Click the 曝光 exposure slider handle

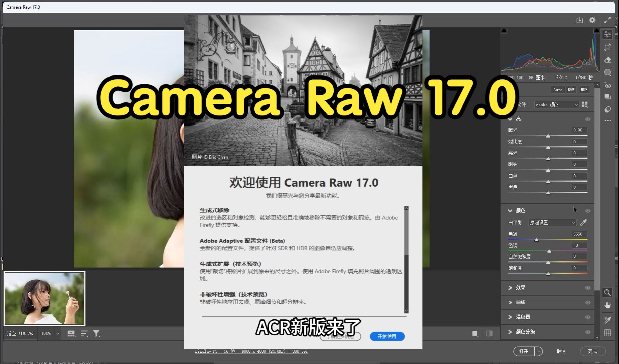tap(548, 136)
